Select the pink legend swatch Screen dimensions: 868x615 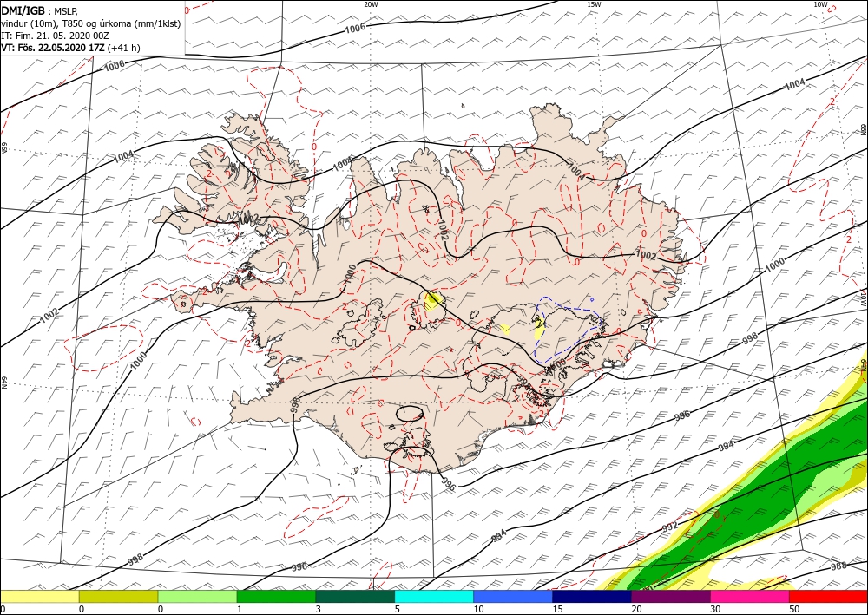click(x=750, y=597)
